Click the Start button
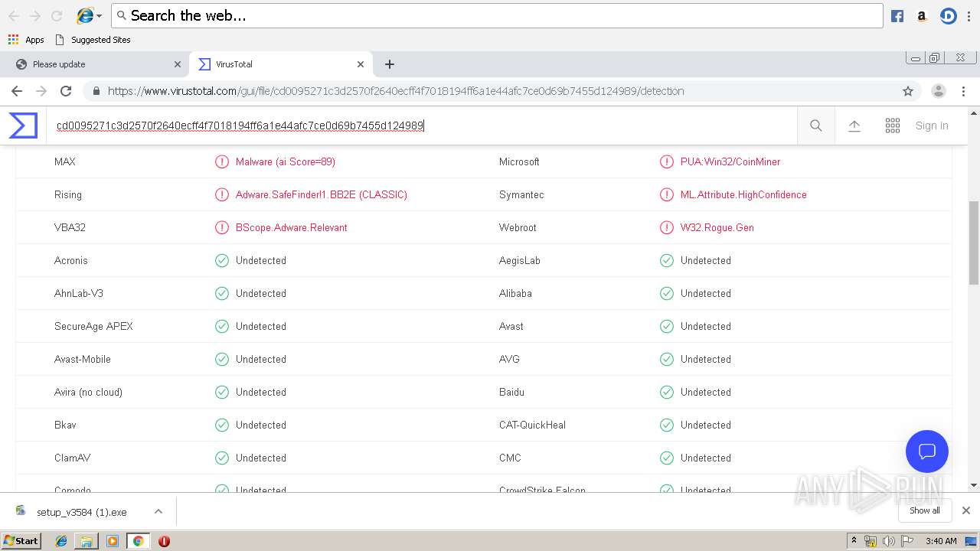 tap(21, 540)
